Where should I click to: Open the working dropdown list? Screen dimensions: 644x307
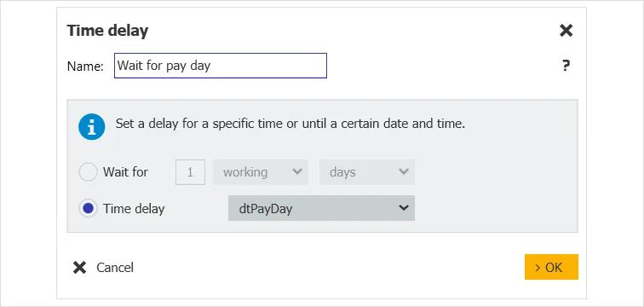click(x=261, y=172)
